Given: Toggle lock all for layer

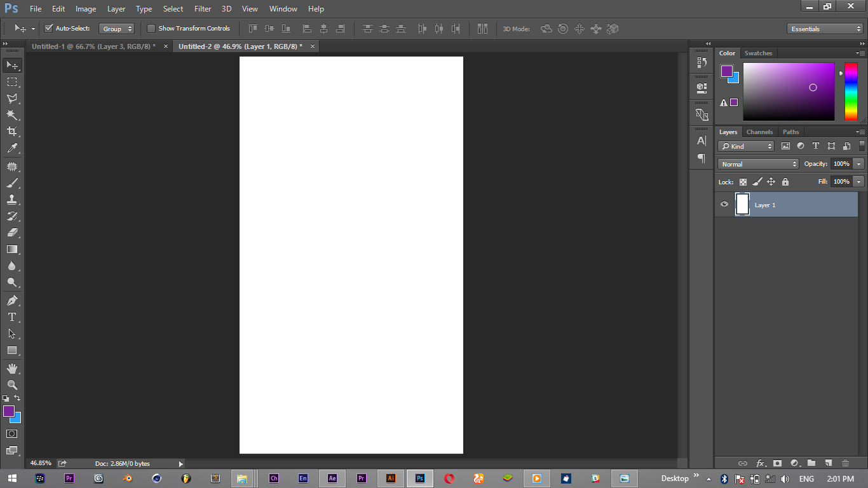Looking at the screenshot, I should 785,182.
